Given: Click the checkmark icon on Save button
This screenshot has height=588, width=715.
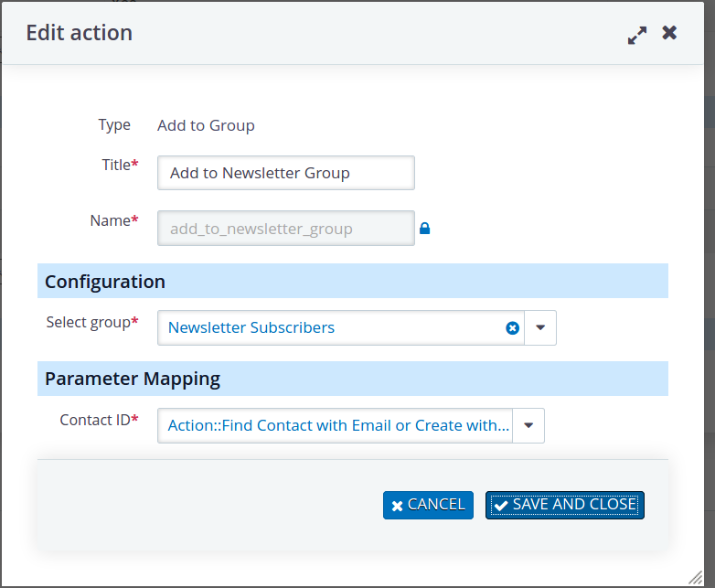Looking at the screenshot, I should click(500, 506).
